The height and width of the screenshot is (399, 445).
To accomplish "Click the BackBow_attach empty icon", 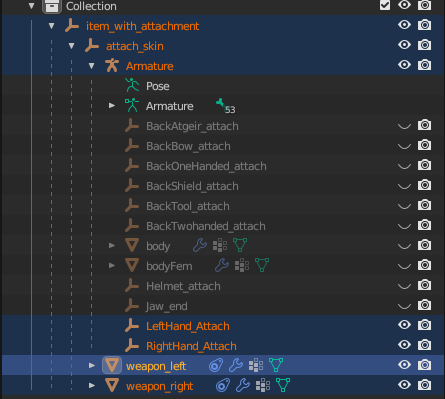I will [x=132, y=146].
